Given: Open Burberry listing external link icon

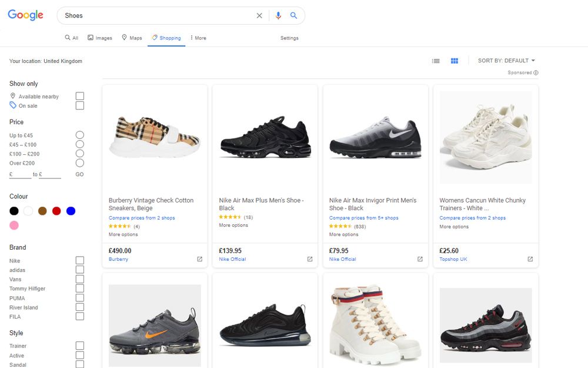Looking at the screenshot, I should pyautogui.click(x=199, y=259).
